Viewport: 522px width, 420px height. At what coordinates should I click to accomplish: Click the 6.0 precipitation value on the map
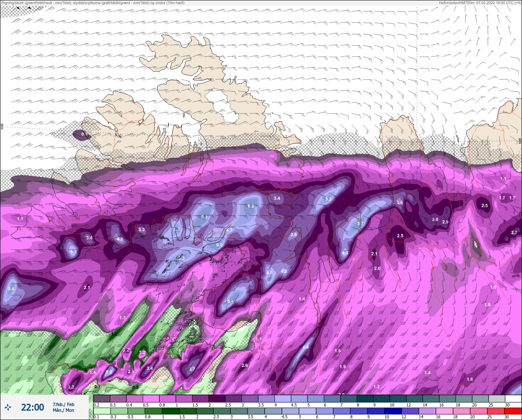coord(219,245)
